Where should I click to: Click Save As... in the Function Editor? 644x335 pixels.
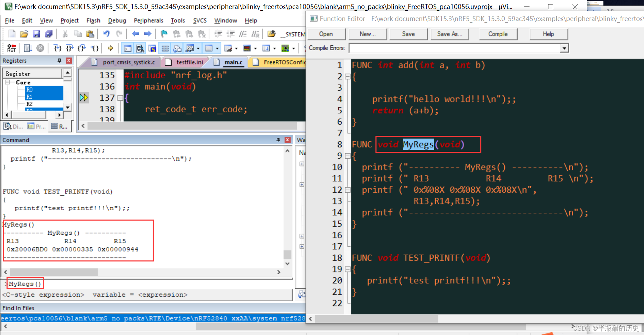450,34
